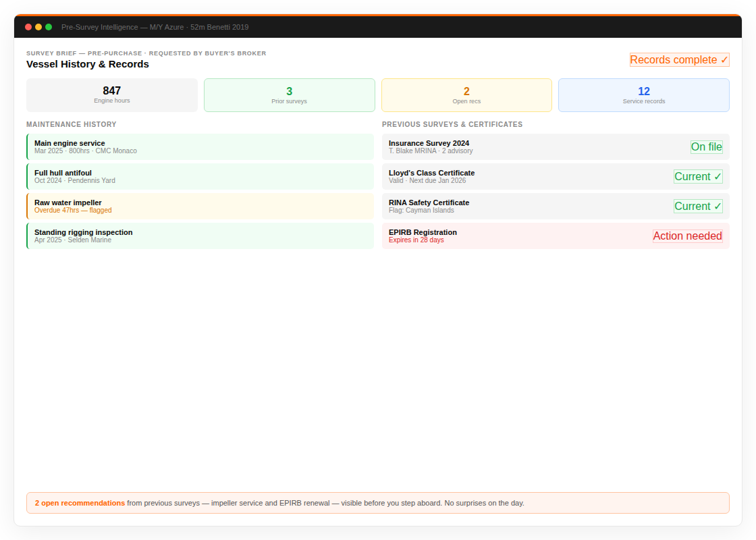The image size is (756, 540).
Task: Open the 2 open recommendations banner
Action: 377,502
